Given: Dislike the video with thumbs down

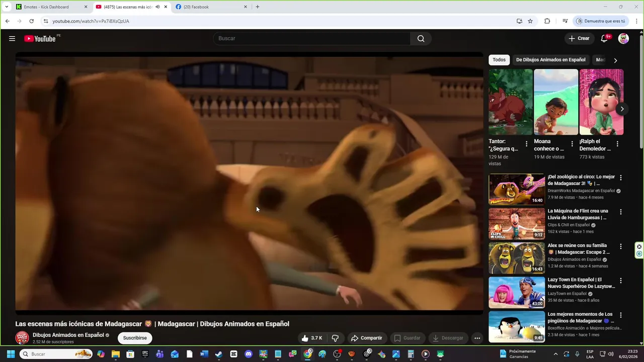Looking at the screenshot, I should [335, 338].
